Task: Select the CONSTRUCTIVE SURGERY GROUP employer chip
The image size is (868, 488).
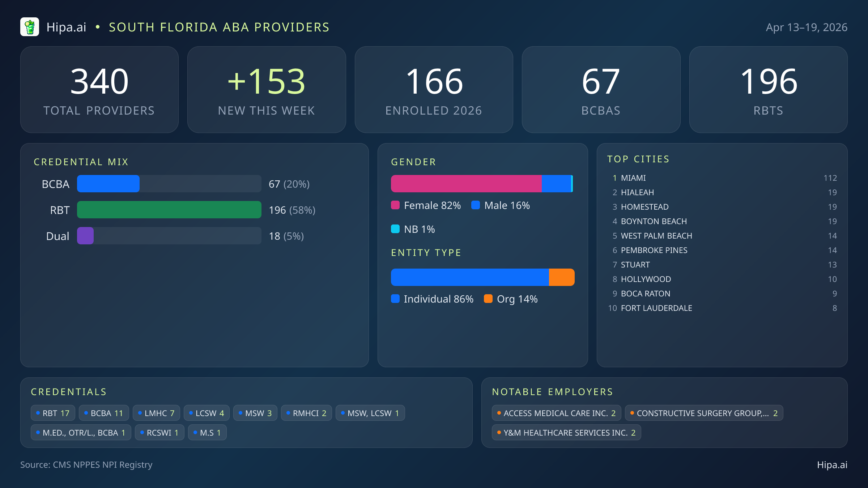Action: (704, 413)
